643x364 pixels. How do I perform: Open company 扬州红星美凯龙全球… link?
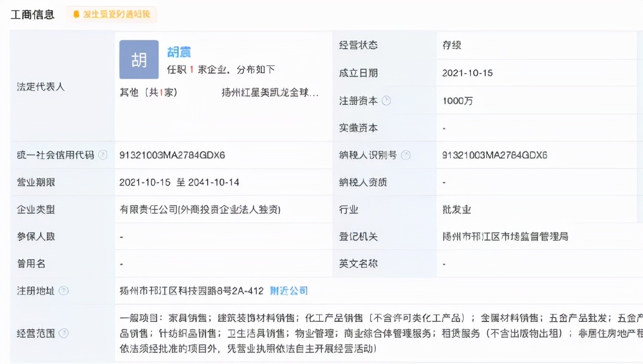point(270,93)
